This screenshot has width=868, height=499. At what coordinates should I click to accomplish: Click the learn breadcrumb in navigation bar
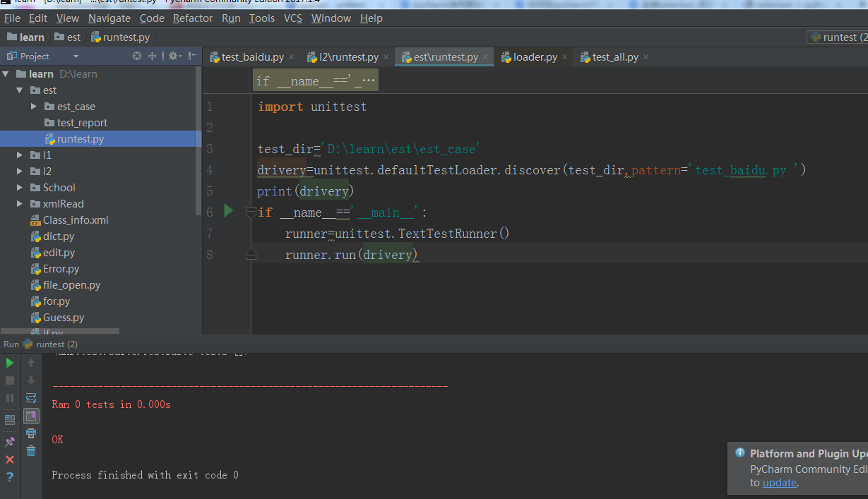(26, 37)
